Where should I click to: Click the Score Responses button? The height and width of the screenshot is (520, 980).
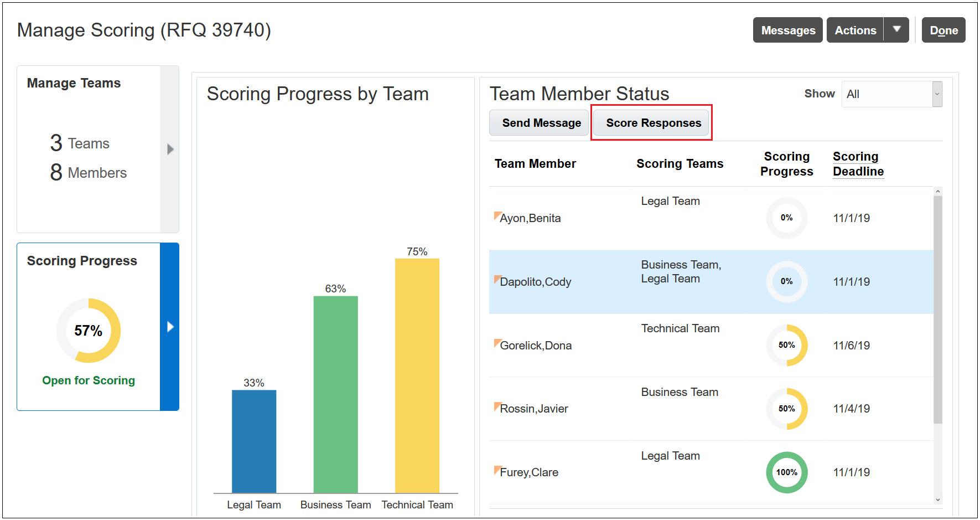click(x=653, y=123)
